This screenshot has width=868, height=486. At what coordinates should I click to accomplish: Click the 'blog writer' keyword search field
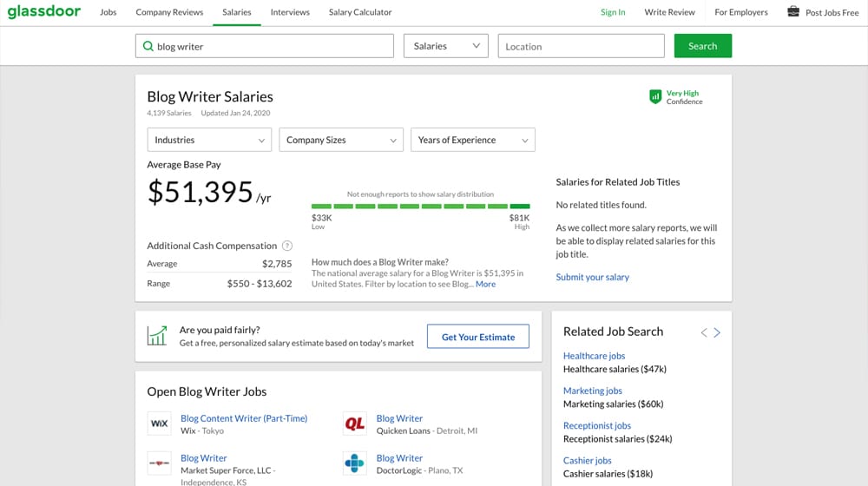265,46
